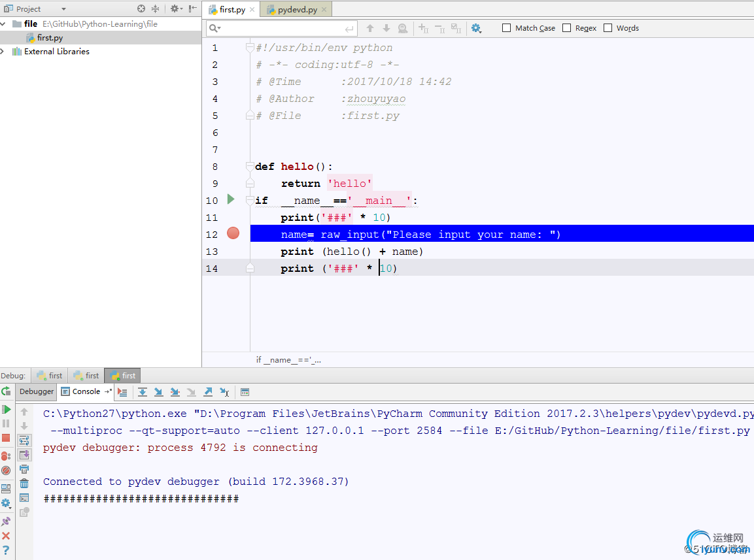Close the first.py editor tab

[x=252, y=10]
